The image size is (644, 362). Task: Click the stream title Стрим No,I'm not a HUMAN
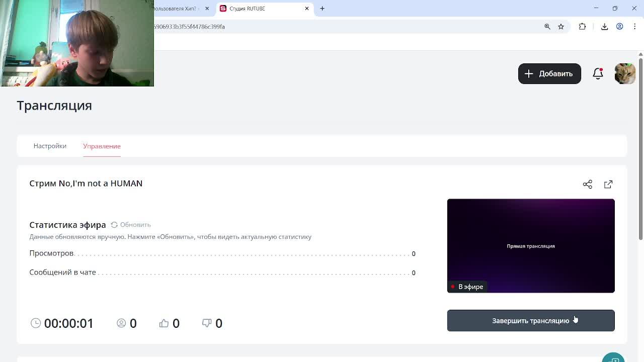tap(86, 184)
